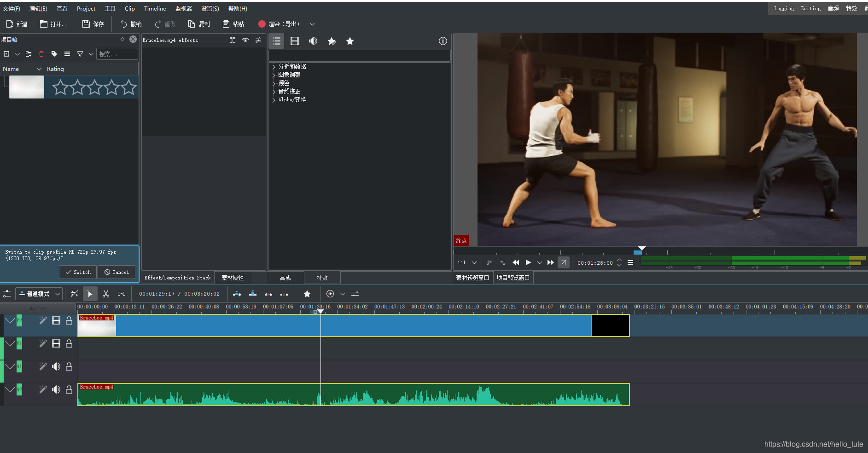Click the create folder icon in the project bin
This screenshot has width=868, height=453.
click(29, 54)
